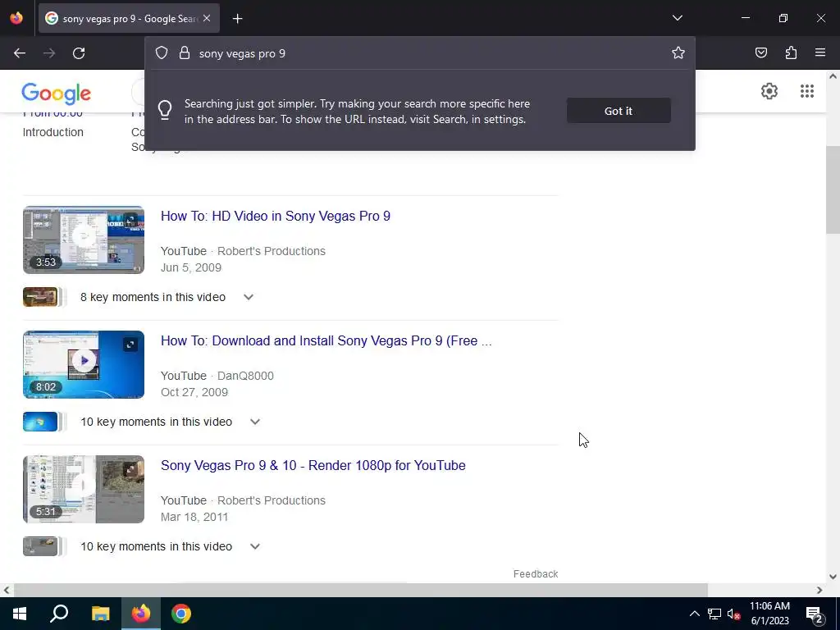Close the 'sony vegas pro 9' tab
Viewport: 840px width, 630px height.
(207, 18)
